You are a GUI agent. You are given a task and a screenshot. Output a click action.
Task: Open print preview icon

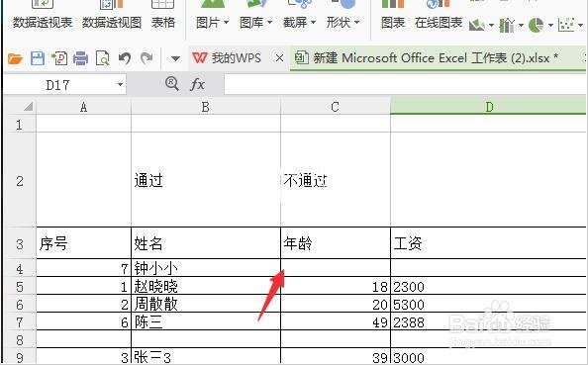(102, 58)
